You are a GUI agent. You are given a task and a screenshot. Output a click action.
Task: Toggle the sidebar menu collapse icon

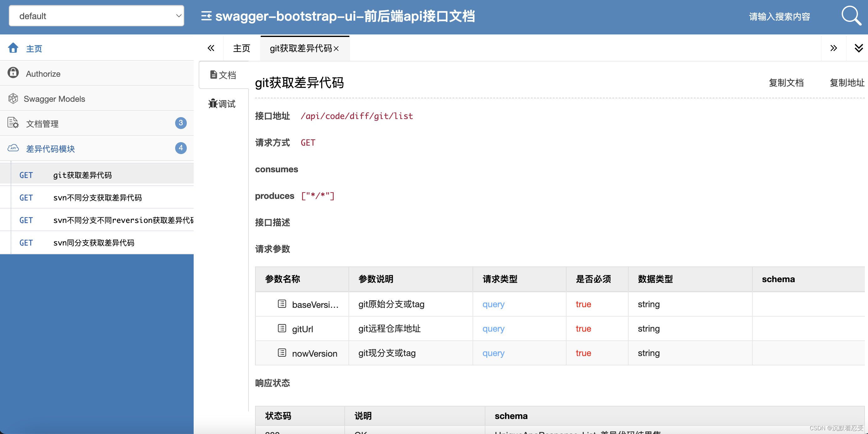[206, 16]
